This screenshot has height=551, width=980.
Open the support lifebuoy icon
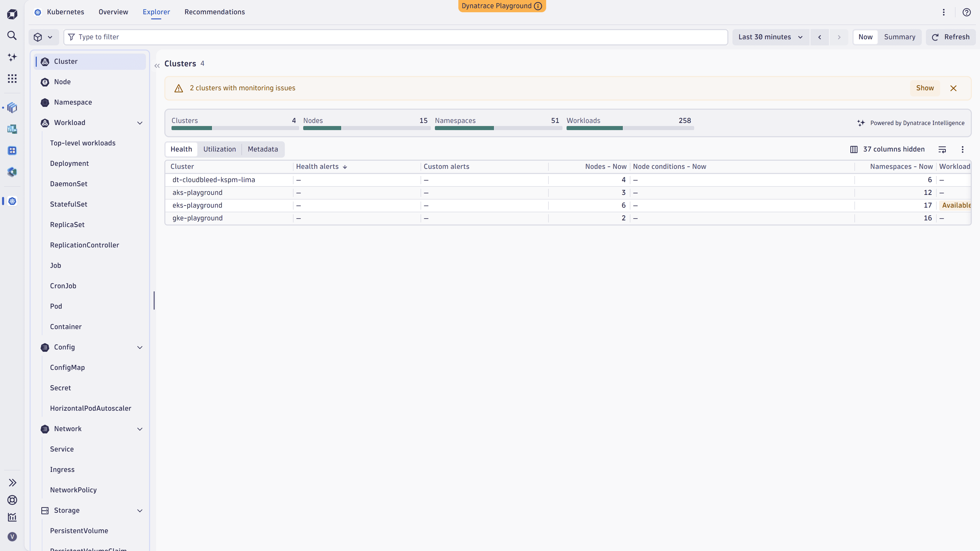pos(12,500)
